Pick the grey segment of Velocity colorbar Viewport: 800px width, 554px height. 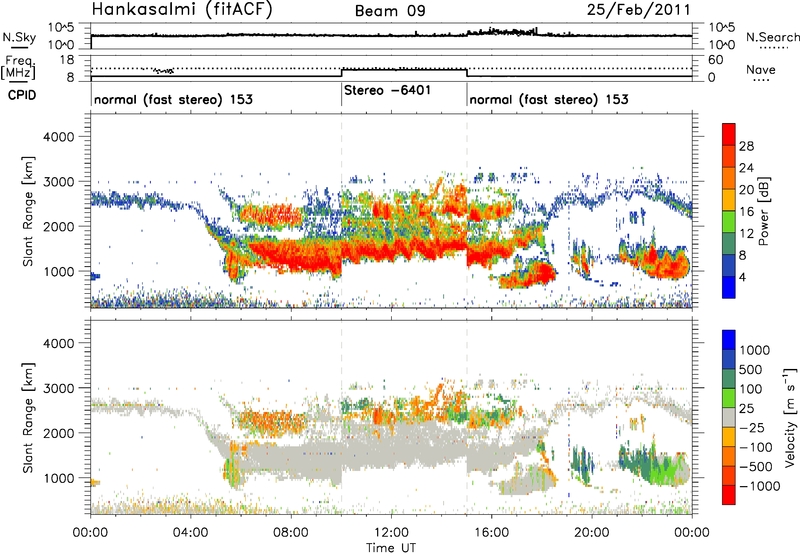[x=729, y=417]
